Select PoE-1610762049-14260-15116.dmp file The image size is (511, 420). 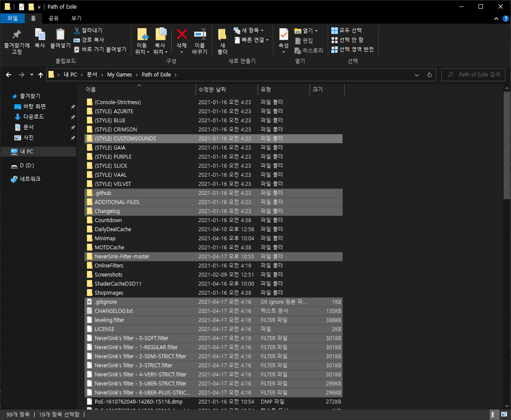(x=214, y=402)
